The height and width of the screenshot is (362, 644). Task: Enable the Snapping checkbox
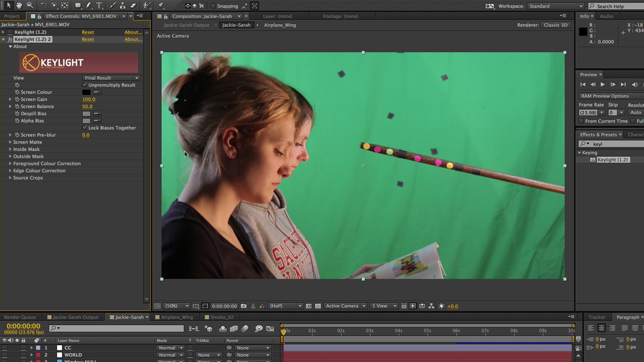(213, 6)
